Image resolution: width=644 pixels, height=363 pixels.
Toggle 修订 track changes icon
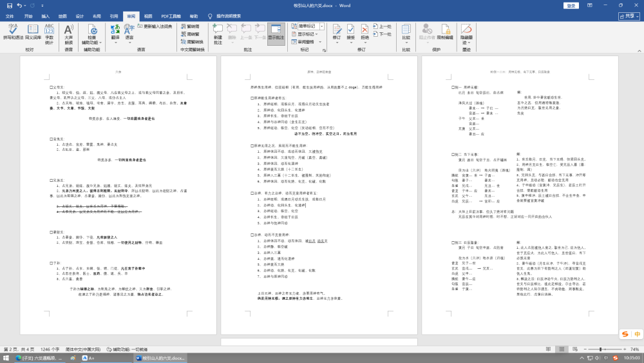point(337,29)
